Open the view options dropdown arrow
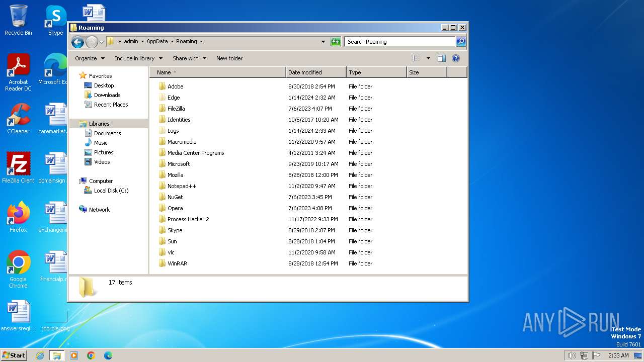Screen dimensions: 644x362 click(428, 58)
